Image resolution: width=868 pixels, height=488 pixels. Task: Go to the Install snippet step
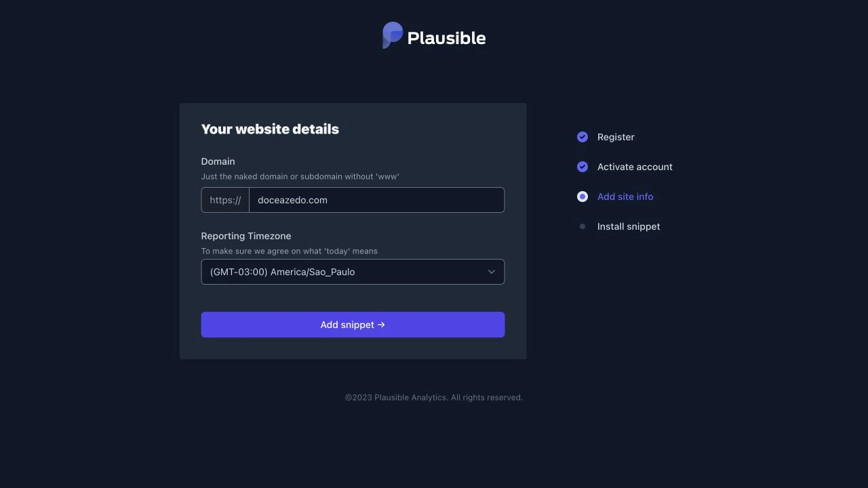(x=629, y=226)
